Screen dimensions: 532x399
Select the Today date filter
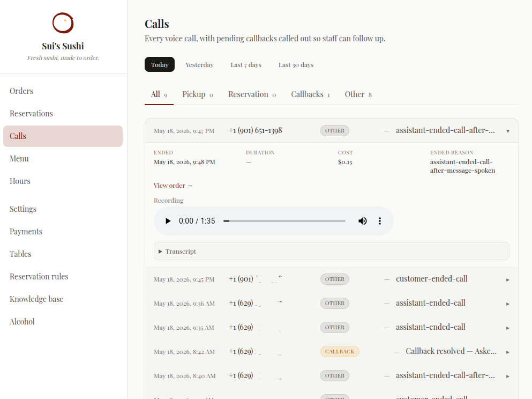[x=160, y=64]
